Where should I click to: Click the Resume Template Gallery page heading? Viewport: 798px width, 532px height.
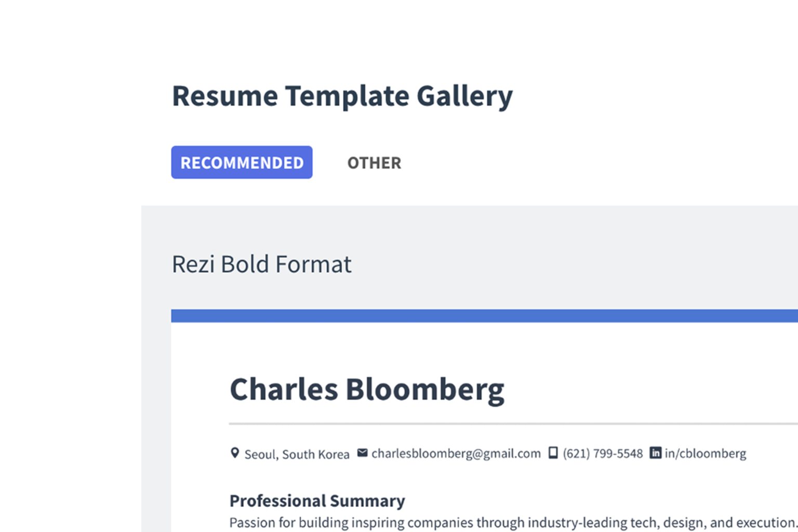click(x=342, y=96)
